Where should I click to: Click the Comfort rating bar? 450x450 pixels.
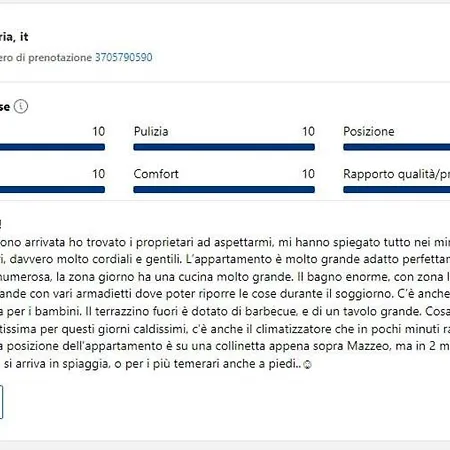(224, 190)
